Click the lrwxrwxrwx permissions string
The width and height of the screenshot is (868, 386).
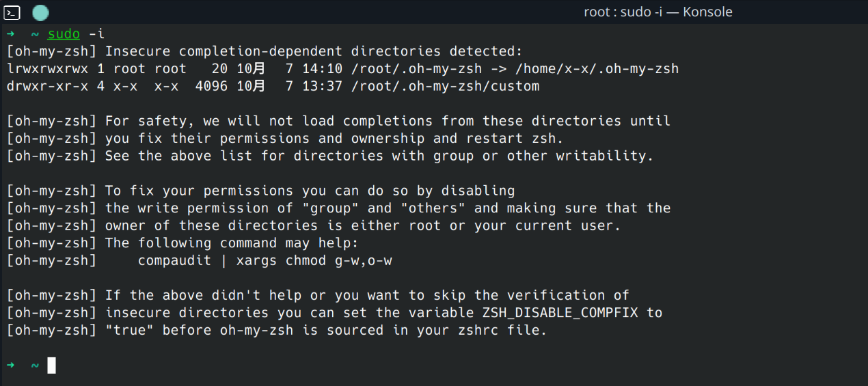48,69
